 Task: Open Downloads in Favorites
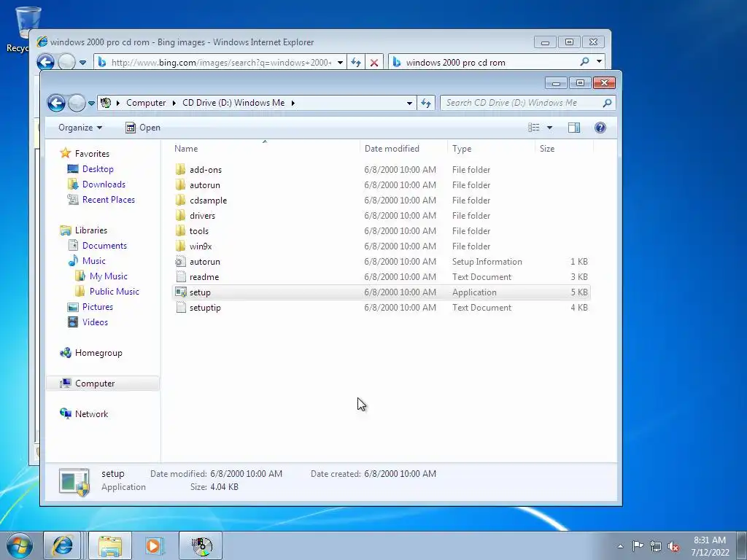click(104, 184)
